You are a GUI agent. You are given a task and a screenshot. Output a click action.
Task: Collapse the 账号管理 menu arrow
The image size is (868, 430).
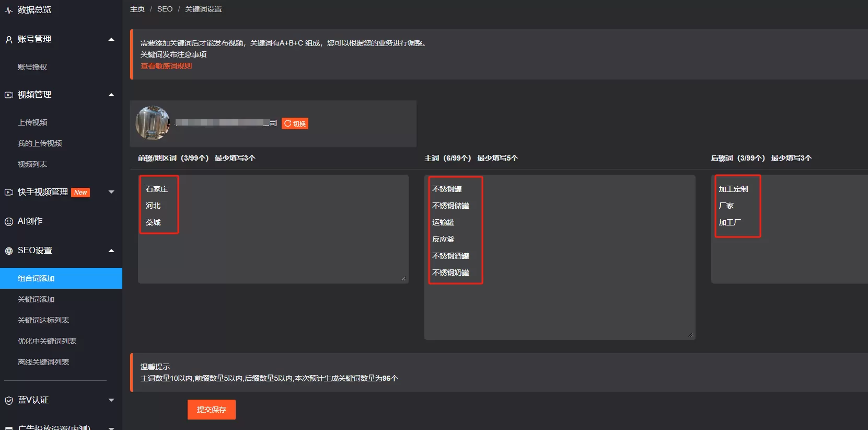click(111, 39)
